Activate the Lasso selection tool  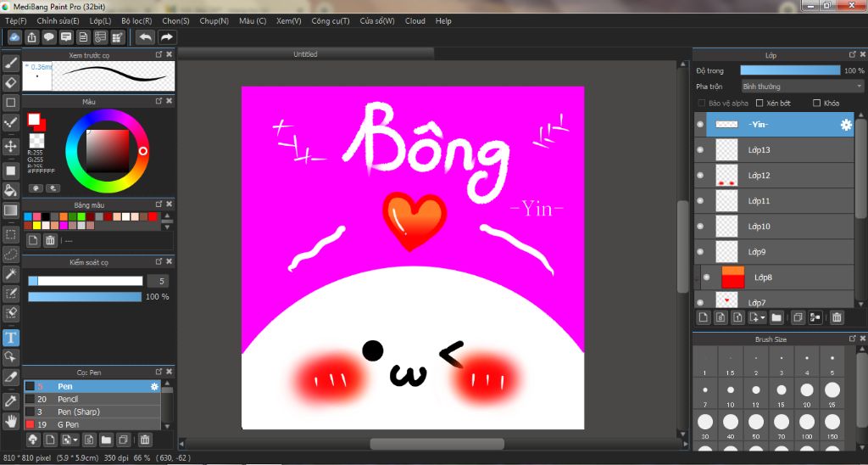pos(11,254)
